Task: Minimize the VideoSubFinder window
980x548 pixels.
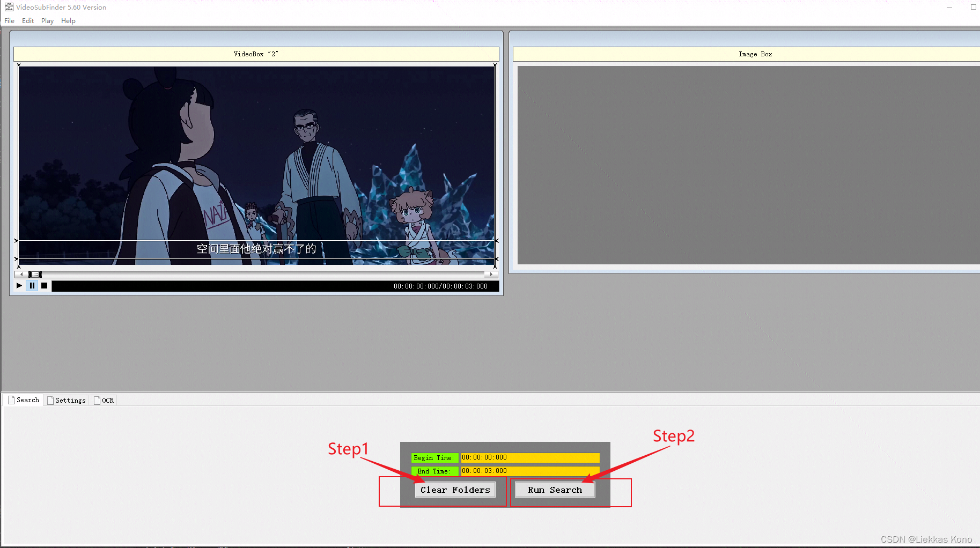Action: tap(949, 7)
